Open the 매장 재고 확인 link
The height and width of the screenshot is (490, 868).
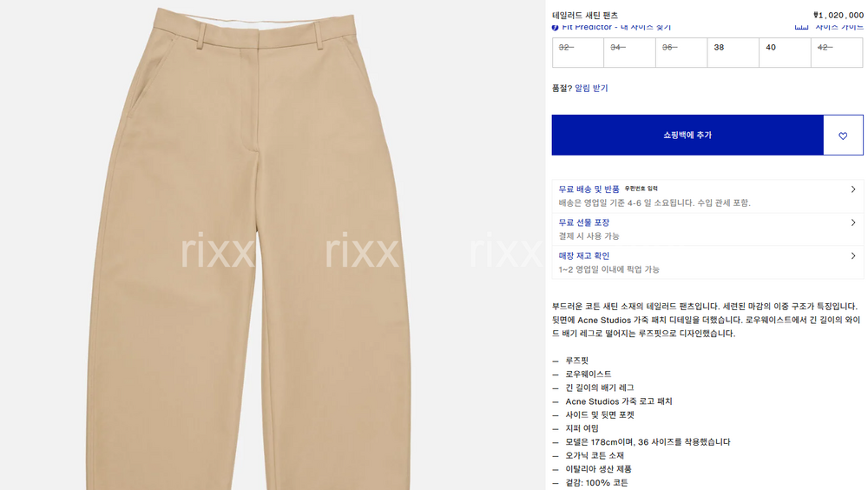click(x=583, y=255)
